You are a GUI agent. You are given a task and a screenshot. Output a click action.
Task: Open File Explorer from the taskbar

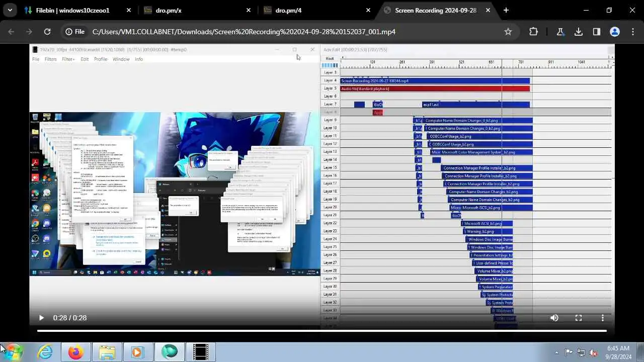pyautogui.click(x=107, y=352)
